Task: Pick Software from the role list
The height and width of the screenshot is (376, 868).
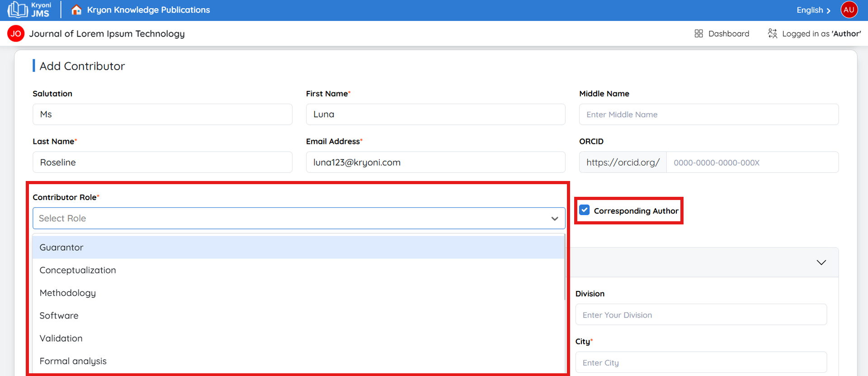Action: (59, 315)
